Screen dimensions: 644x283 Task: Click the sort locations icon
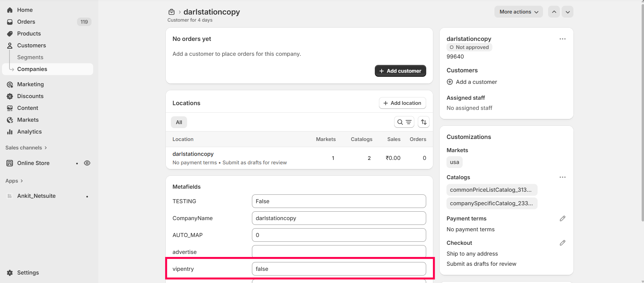point(423,122)
